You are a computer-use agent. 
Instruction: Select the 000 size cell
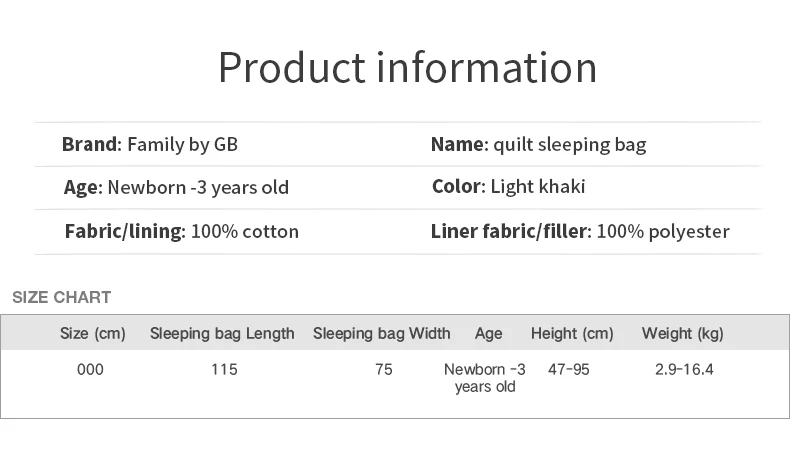tap(90, 369)
